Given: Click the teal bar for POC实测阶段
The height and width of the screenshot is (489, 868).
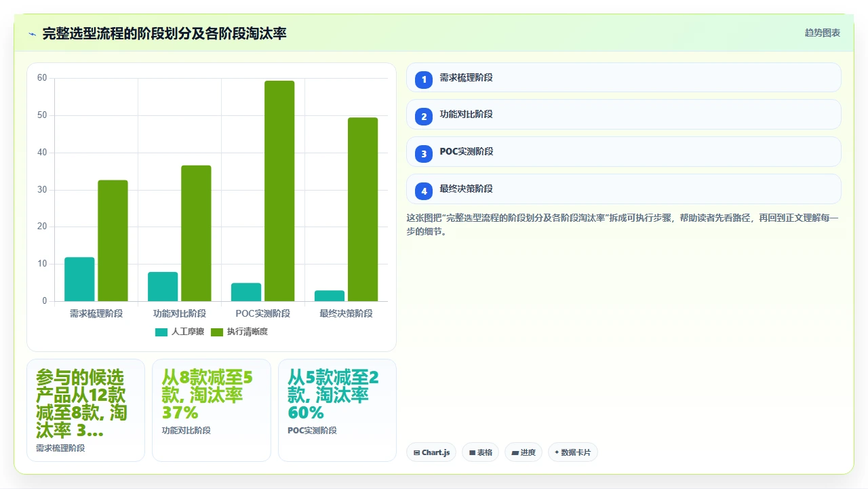Looking at the screenshot, I should click(246, 292).
